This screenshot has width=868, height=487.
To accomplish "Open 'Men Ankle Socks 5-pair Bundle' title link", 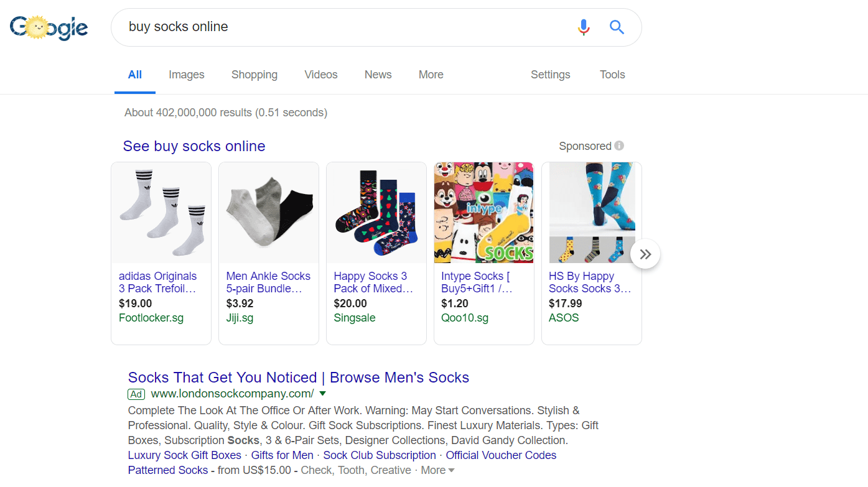I will [x=268, y=282].
